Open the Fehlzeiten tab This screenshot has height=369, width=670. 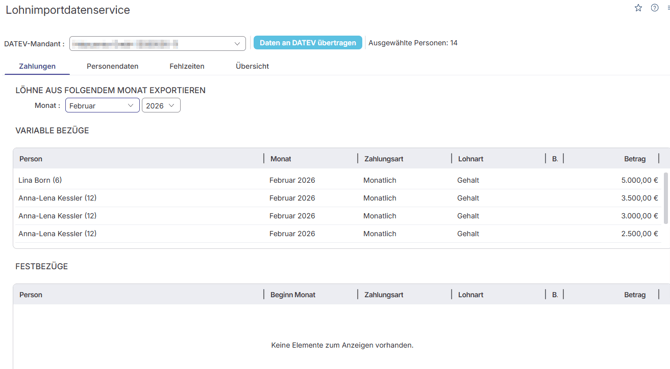(187, 66)
